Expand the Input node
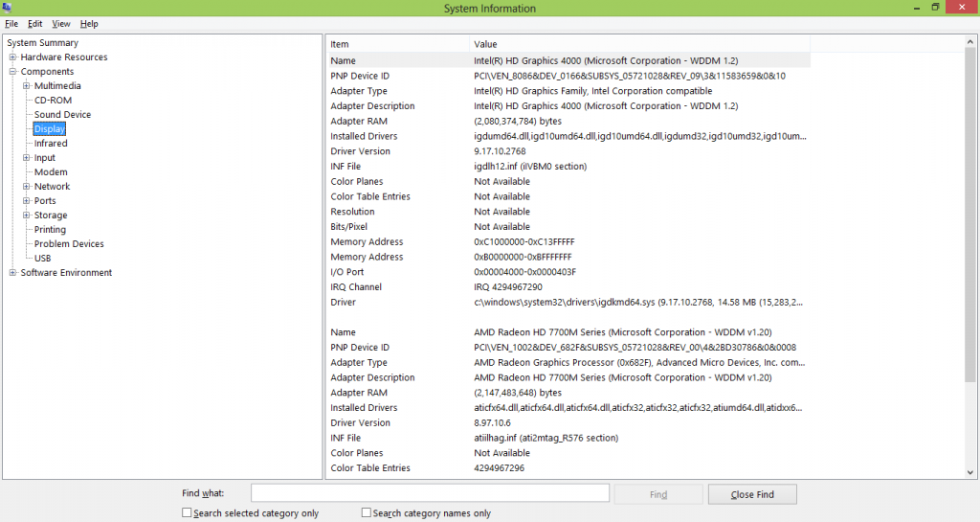Viewport: 980px width, 522px height. point(26,157)
